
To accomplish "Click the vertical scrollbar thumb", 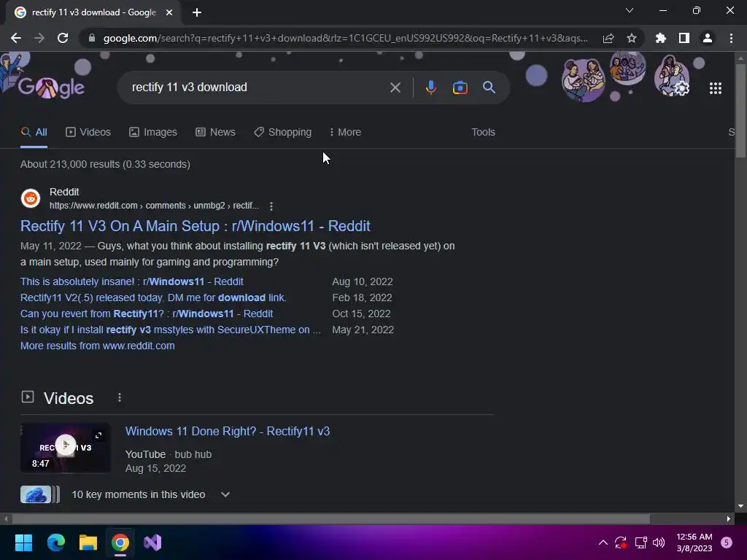I will click(740, 111).
